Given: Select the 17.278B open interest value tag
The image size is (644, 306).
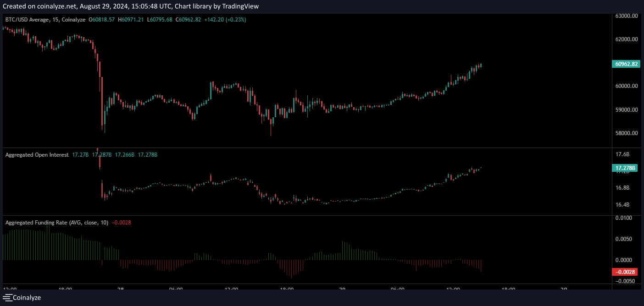Looking at the screenshot, I should point(626,168).
